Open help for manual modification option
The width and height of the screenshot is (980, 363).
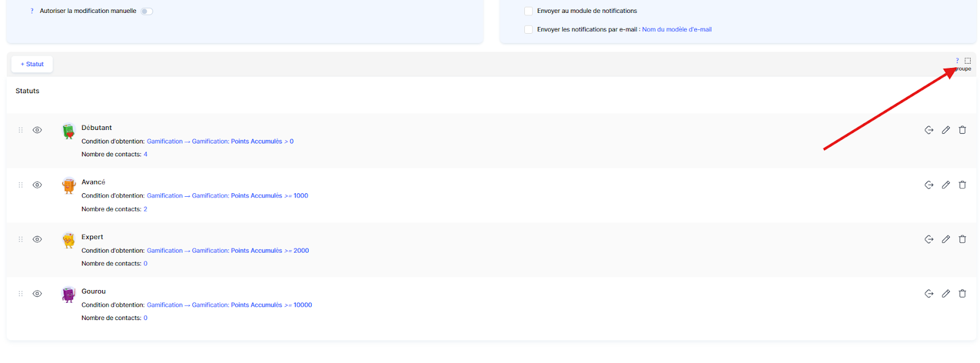32,11
